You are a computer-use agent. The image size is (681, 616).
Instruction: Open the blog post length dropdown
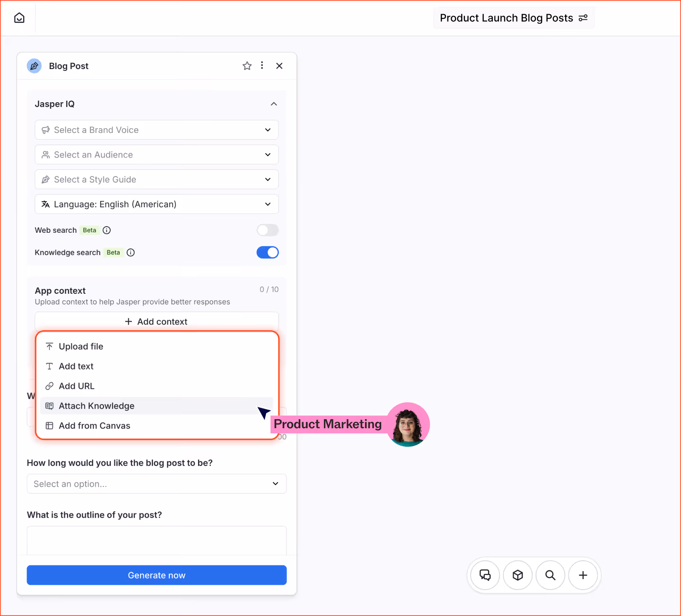pos(157,484)
